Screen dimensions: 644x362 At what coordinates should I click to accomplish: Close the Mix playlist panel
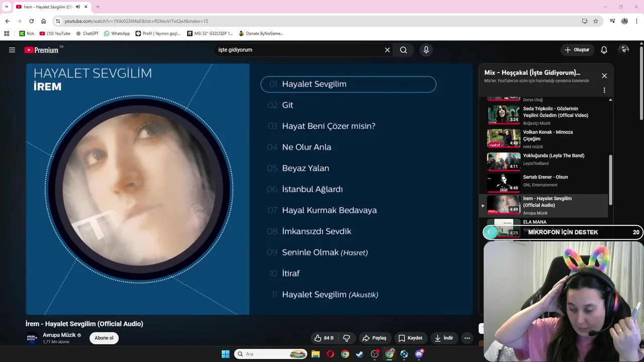(x=604, y=76)
